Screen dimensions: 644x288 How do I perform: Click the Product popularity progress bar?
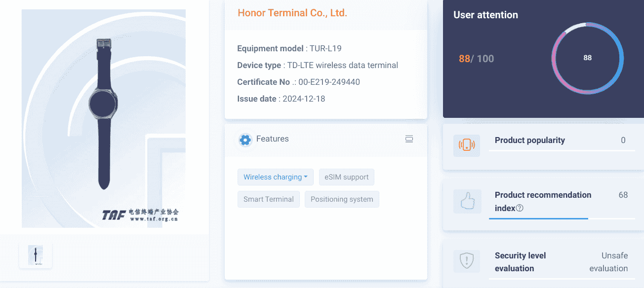[x=562, y=151]
